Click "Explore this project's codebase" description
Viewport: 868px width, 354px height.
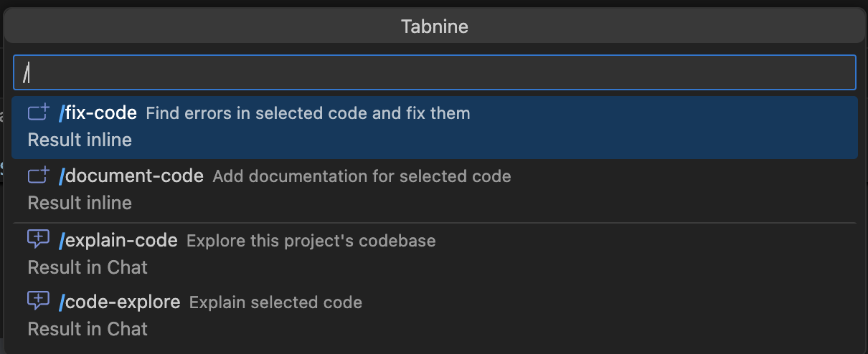point(311,241)
